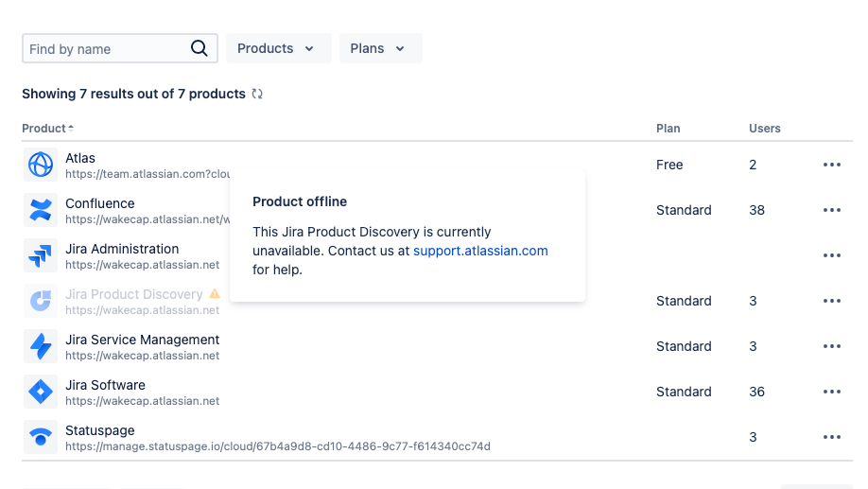Click the Atlas product icon
Viewport: 868px width, 489px height.
pos(41,165)
